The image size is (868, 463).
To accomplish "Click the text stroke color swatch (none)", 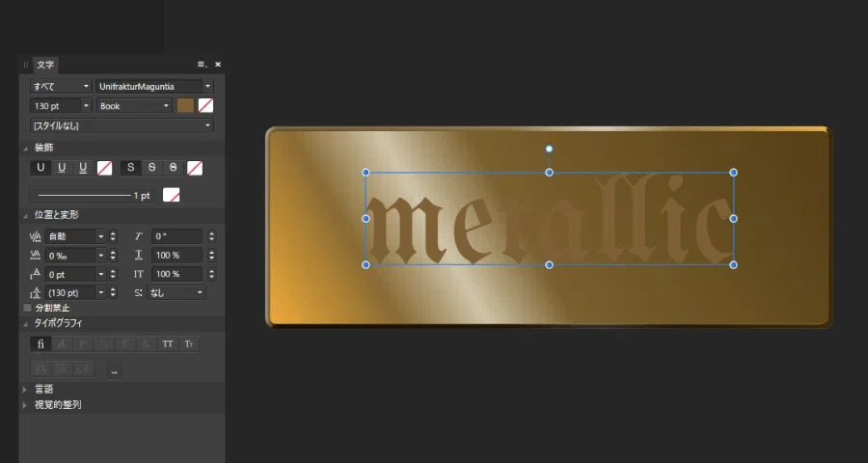I will 206,106.
